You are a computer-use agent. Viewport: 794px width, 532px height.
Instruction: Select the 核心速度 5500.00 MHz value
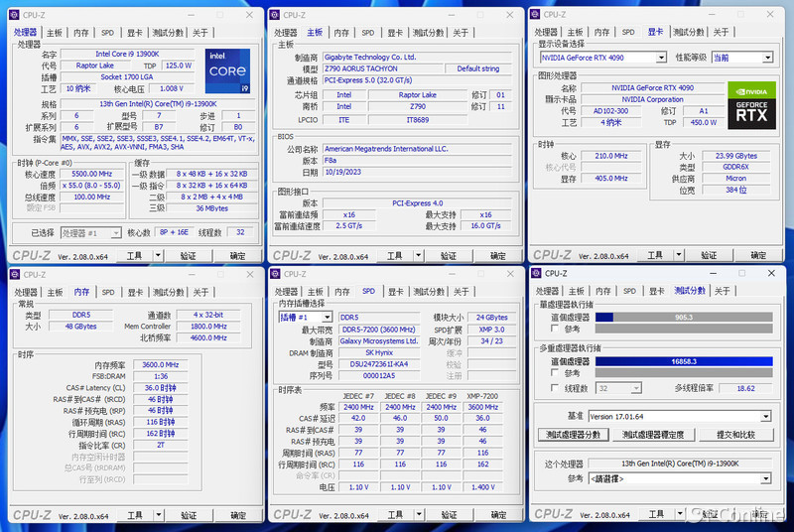tap(91, 174)
